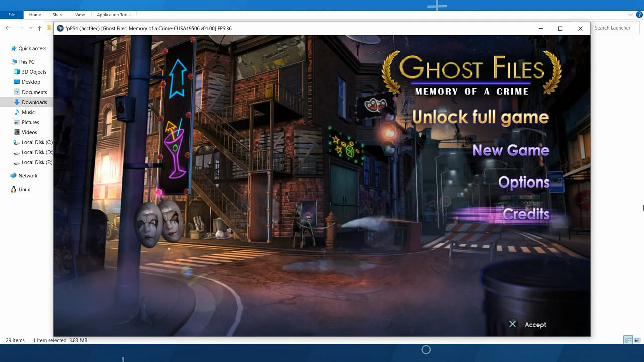The image size is (644, 362).
Task: Open the 3D Objects folder in sidebar
Action: (x=34, y=72)
